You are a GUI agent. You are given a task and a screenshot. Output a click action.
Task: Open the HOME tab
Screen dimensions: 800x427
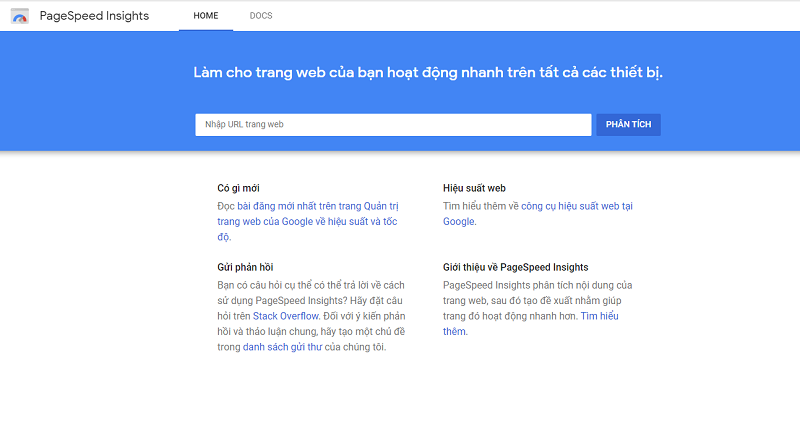point(206,16)
